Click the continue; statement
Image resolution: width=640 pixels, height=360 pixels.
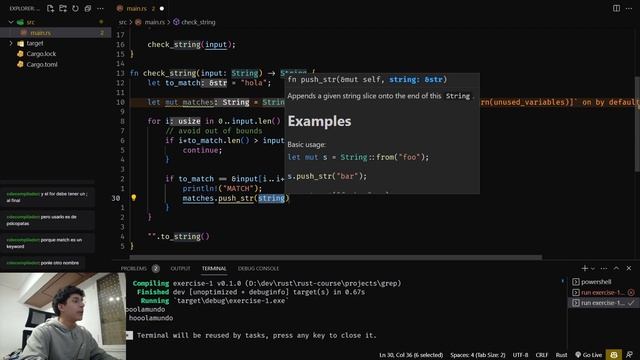point(202,150)
